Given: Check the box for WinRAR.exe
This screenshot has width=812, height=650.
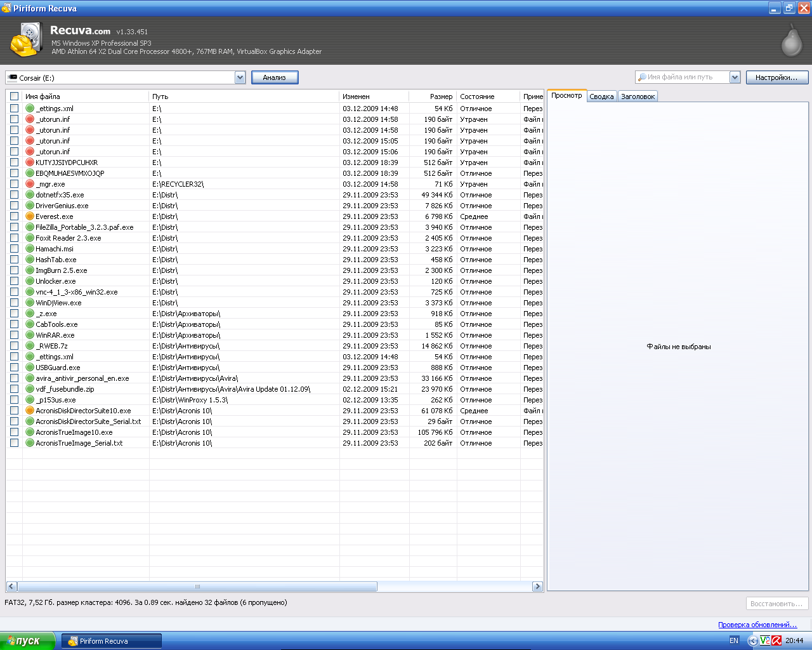Looking at the screenshot, I should (14, 335).
